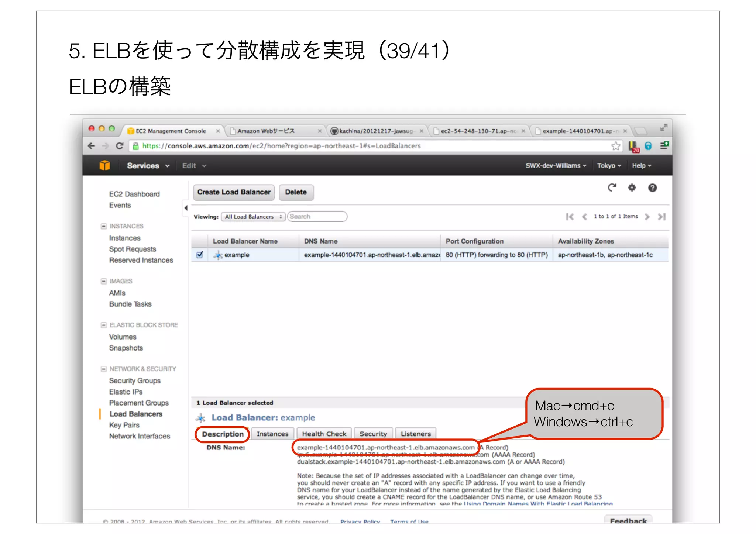756x534 pixels.
Task: Click the AWS orange cube logo
Action: click(x=104, y=165)
